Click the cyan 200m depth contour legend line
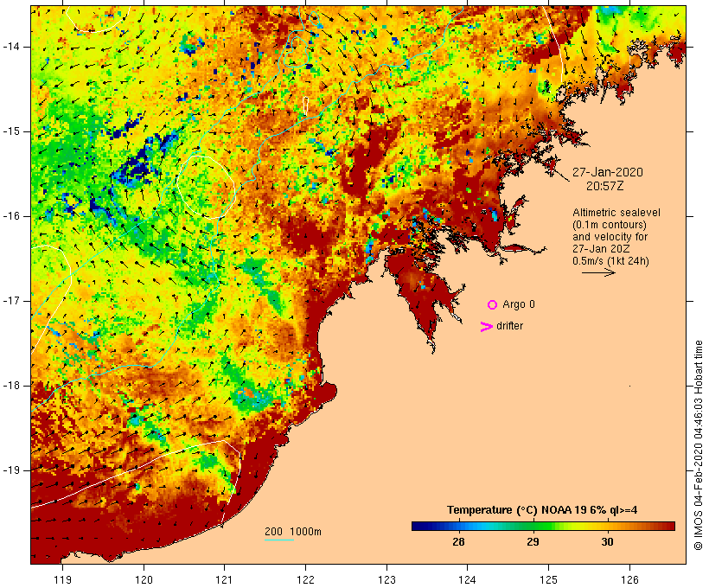 (x=279, y=540)
